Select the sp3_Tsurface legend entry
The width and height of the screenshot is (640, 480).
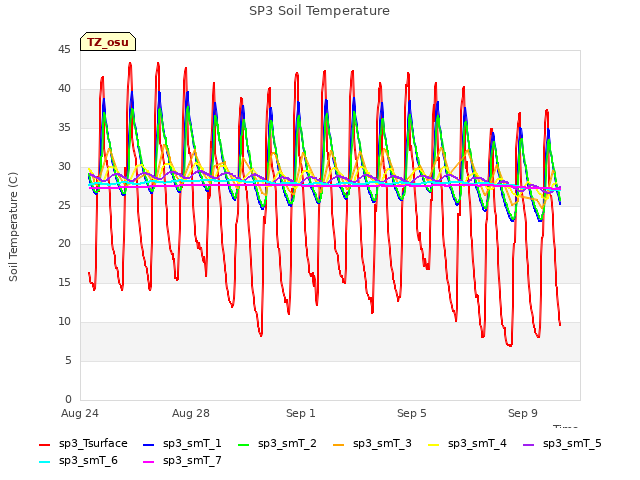point(83,444)
